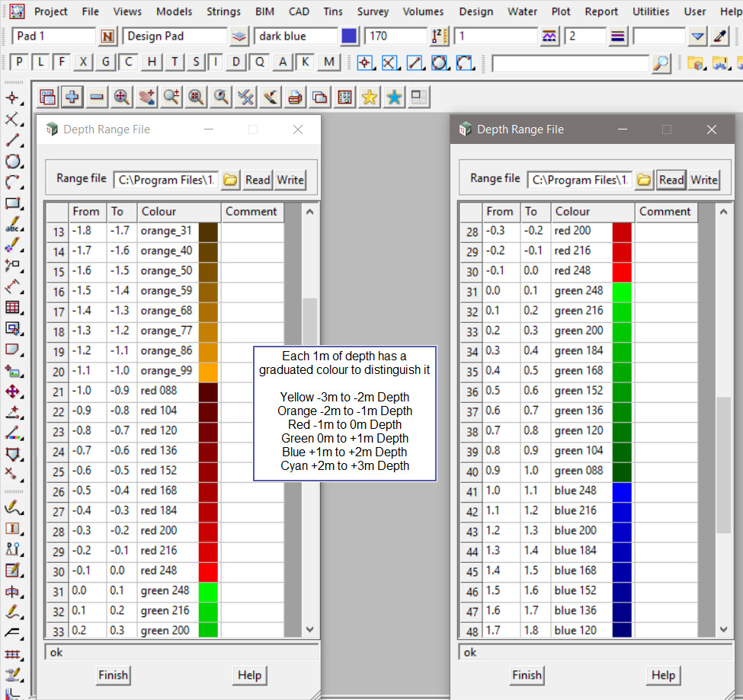This screenshot has width=743, height=700.
Task: Click the Range file path field in right dialog
Action: click(579, 180)
